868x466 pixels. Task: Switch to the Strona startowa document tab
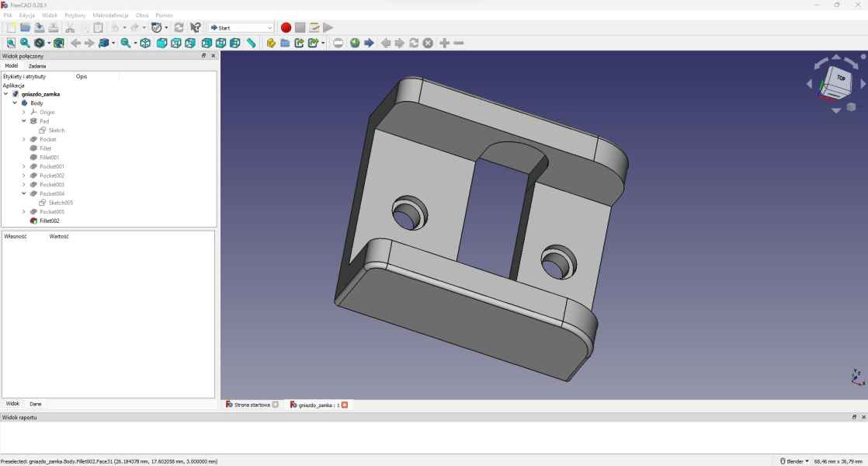click(252, 405)
